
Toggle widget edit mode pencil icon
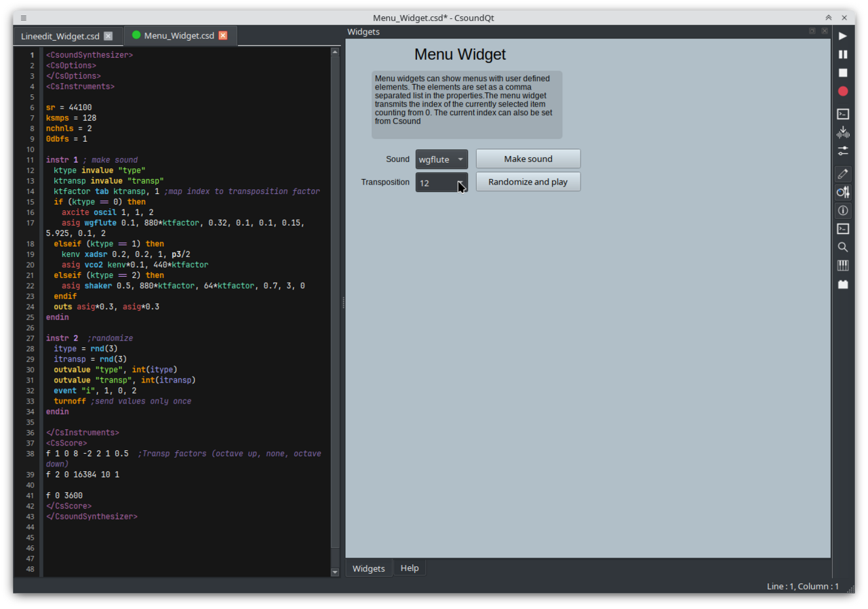point(843,174)
